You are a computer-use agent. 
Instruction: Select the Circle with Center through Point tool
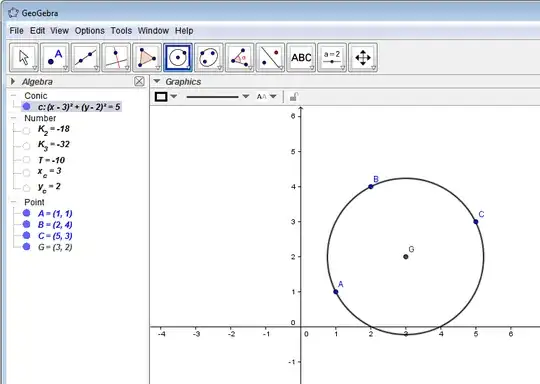pos(178,58)
